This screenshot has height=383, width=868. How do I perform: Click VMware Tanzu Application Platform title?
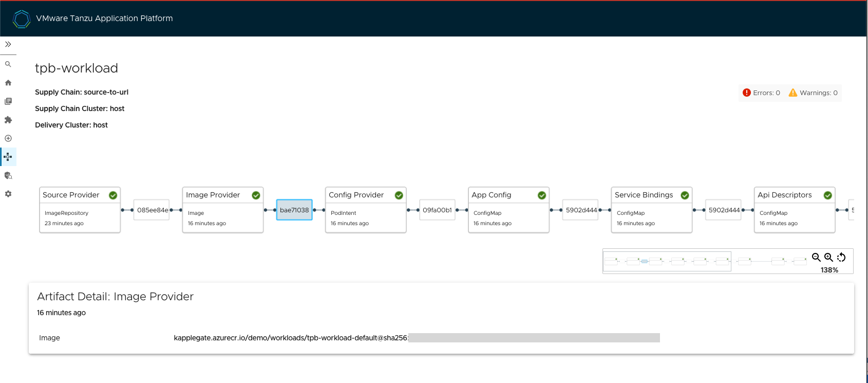(x=104, y=19)
